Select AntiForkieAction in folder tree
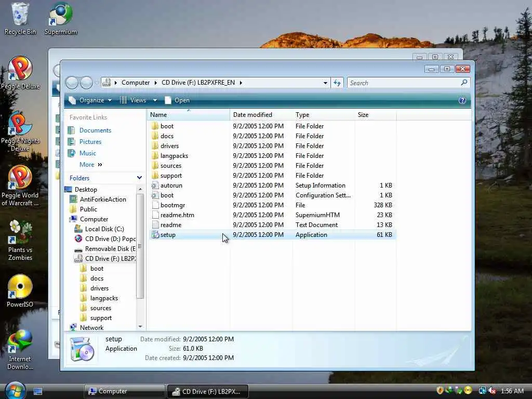The width and height of the screenshot is (532, 399). 98,199
